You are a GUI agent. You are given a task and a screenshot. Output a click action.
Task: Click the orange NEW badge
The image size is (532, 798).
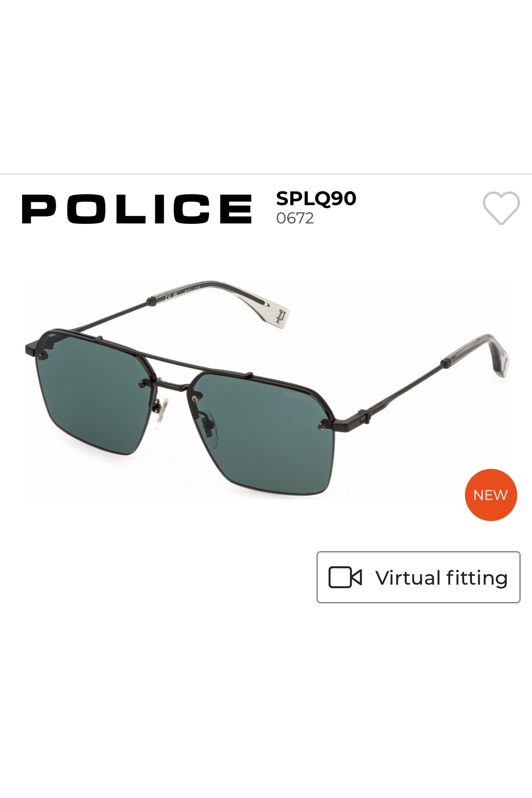(x=491, y=495)
